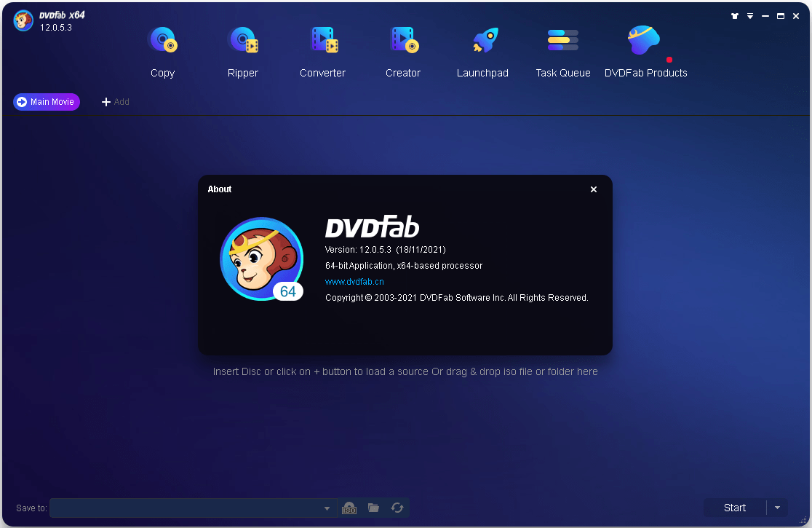The height and width of the screenshot is (528, 812).
Task: Open DVDFab Products
Action: (x=646, y=52)
